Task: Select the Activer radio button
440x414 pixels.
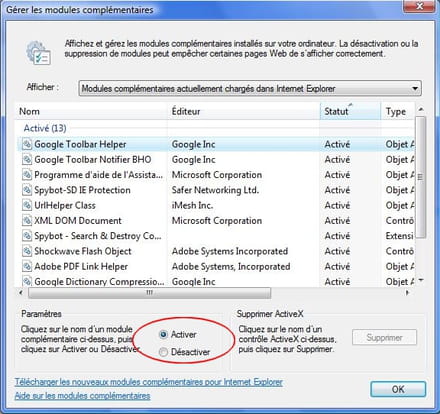Action: [x=163, y=334]
